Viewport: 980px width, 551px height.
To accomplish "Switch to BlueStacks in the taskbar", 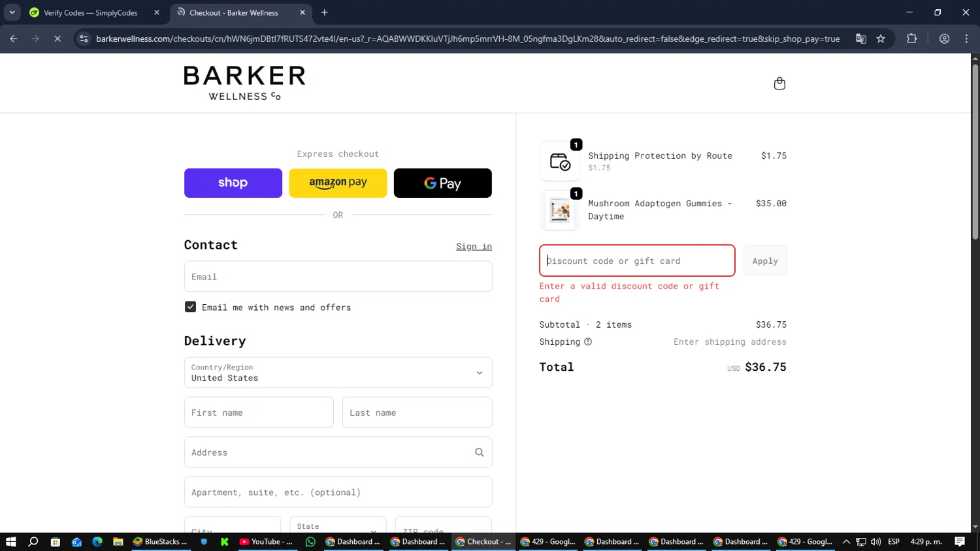I will click(x=161, y=542).
